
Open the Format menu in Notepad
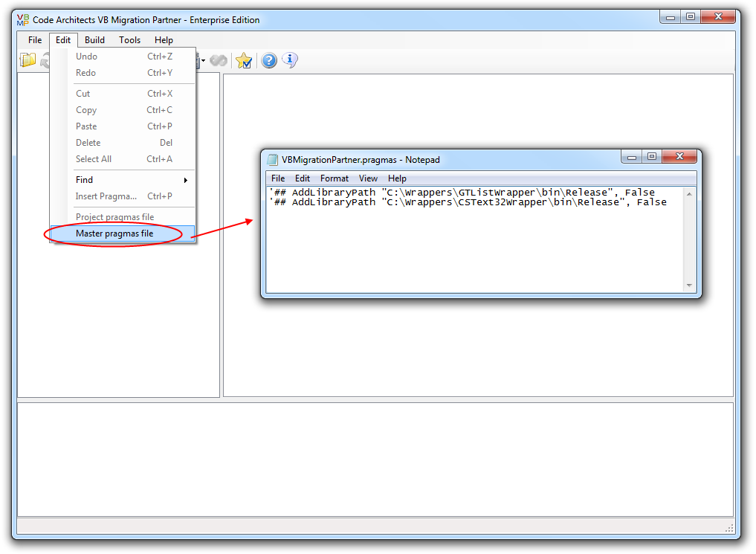(x=334, y=178)
